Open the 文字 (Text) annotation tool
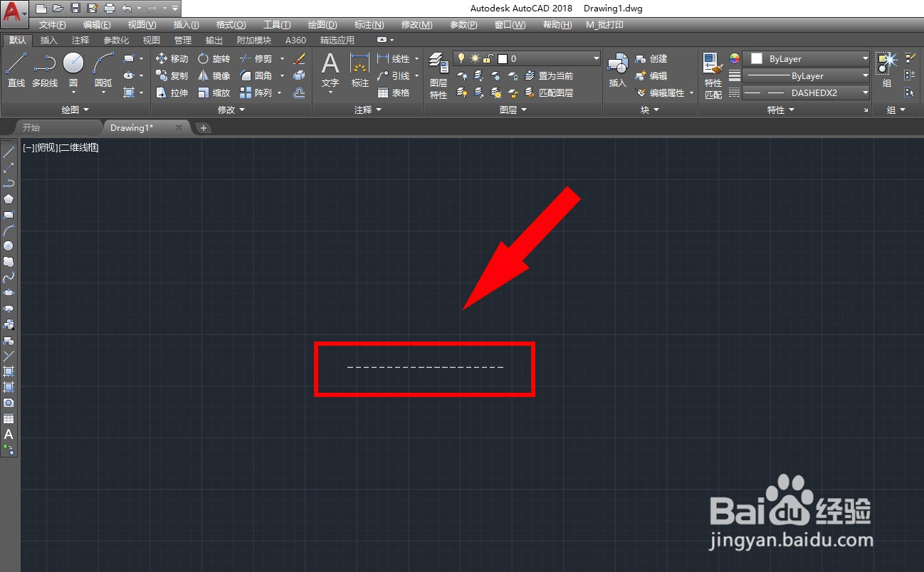 pos(330,70)
